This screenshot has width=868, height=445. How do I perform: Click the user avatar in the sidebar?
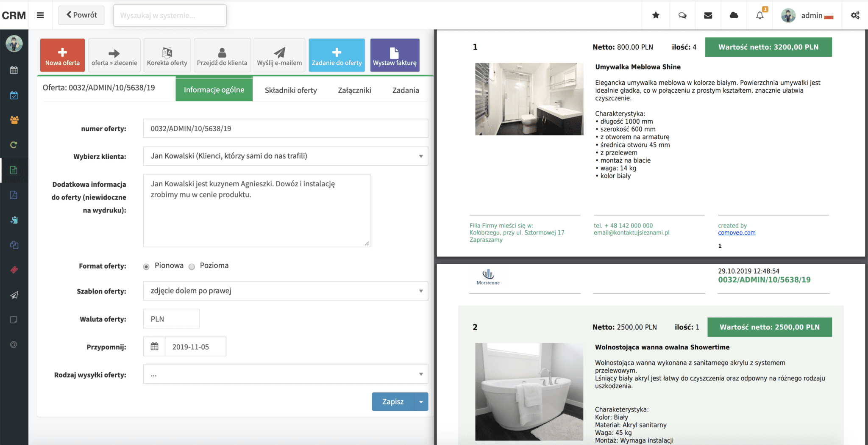click(x=14, y=44)
